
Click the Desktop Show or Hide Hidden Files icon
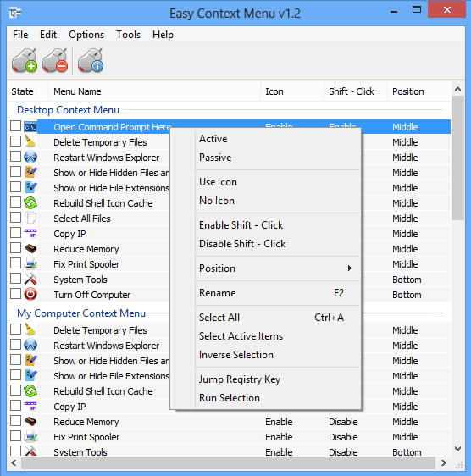pos(30,172)
